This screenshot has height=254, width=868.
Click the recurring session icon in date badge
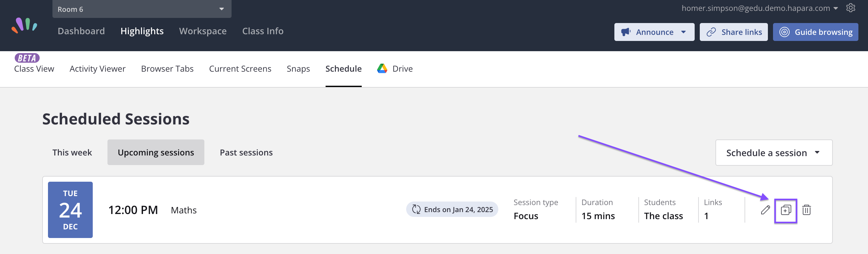[416, 210]
